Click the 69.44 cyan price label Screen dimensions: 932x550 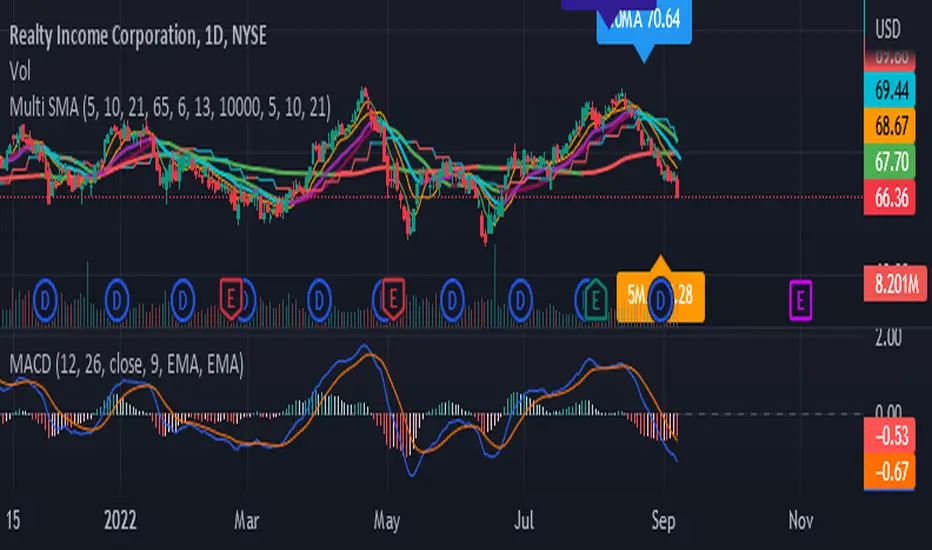890,90
